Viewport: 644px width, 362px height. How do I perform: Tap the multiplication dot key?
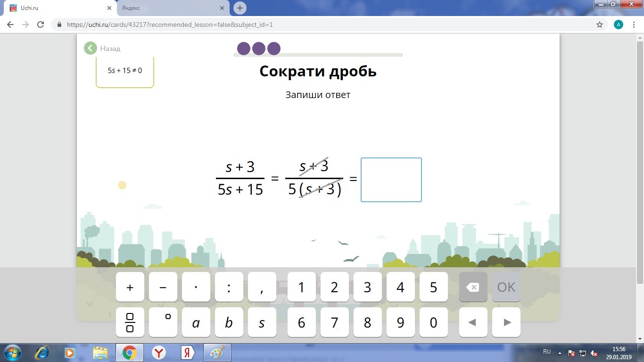click(x=196, y=287)
